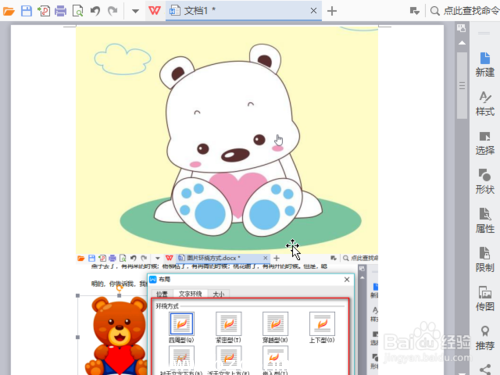Open the 传图 image upload panel
Screen dimensions: 500x375
pyautogui.click(x=485, y=298)
